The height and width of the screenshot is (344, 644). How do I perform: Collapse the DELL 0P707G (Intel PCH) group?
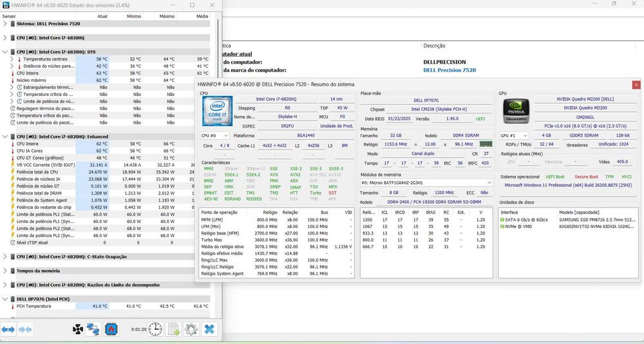pyautogui.click(x=5, y=299)
